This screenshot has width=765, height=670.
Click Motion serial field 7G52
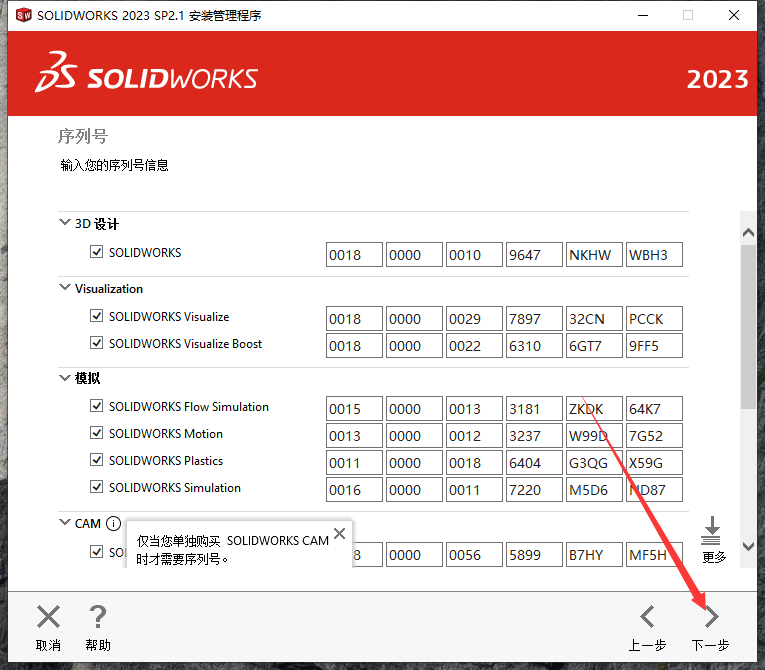654,435
